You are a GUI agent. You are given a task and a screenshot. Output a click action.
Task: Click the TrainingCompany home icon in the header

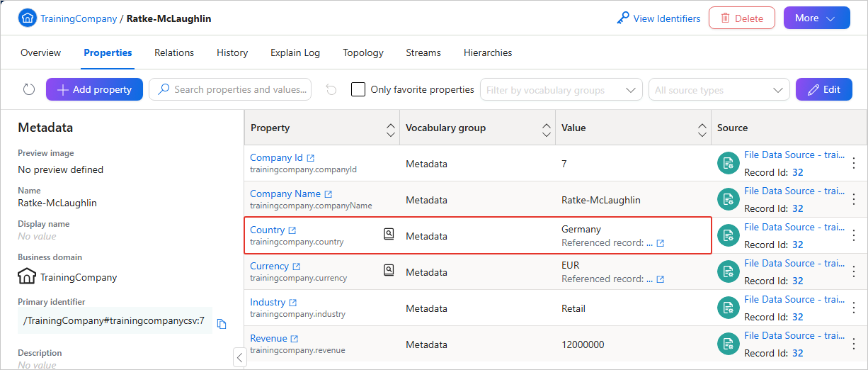(x=27, y=18)
